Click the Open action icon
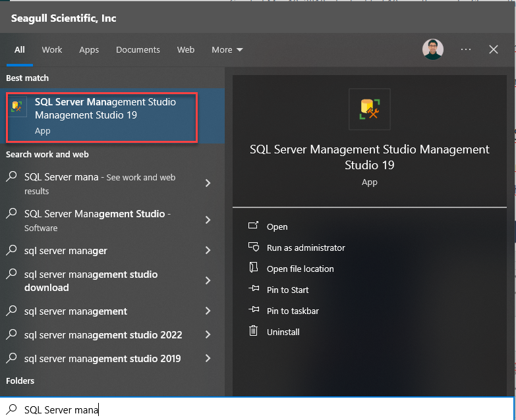Image resolution: width=516 pixels, height=420 pixels. click(x=254, y=225)
